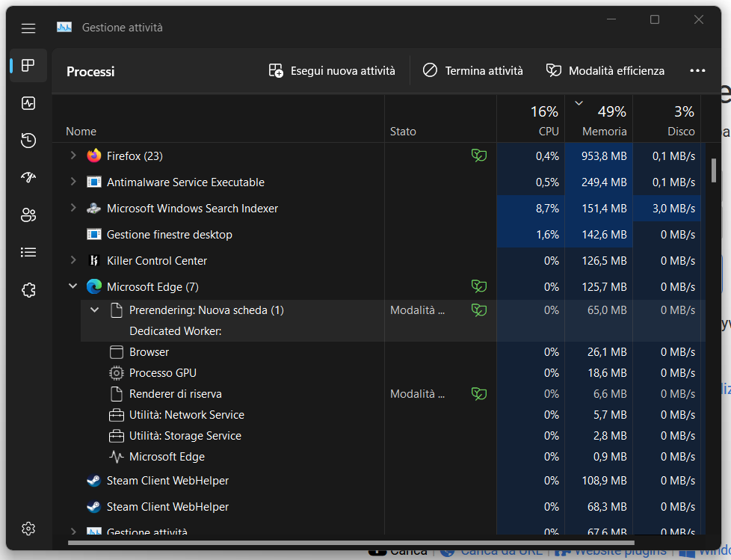Click Search Indexer CPU value 8,7%

click(547, 209)
